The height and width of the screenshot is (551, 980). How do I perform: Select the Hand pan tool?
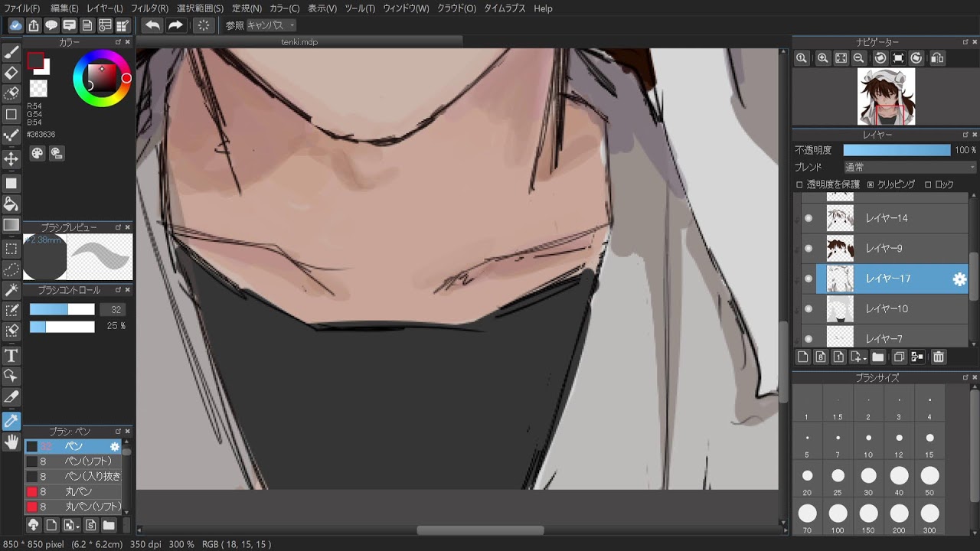point(11,442)
